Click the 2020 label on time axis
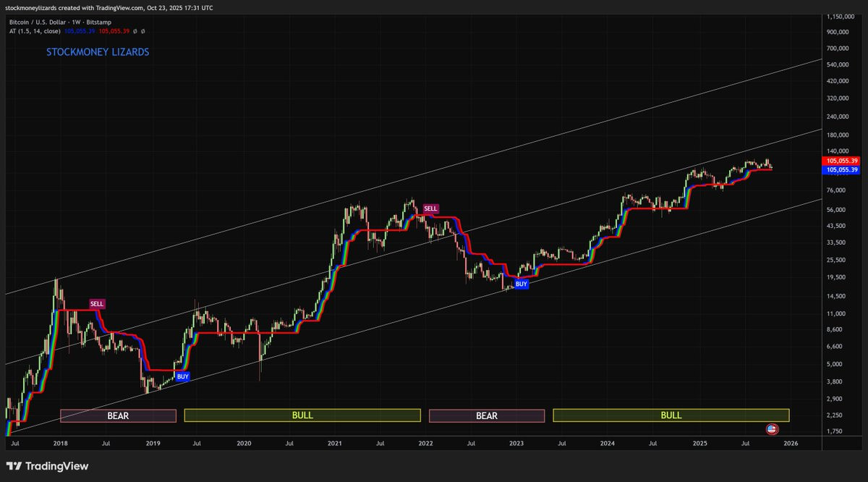868x482 pixels. (244, 442)
